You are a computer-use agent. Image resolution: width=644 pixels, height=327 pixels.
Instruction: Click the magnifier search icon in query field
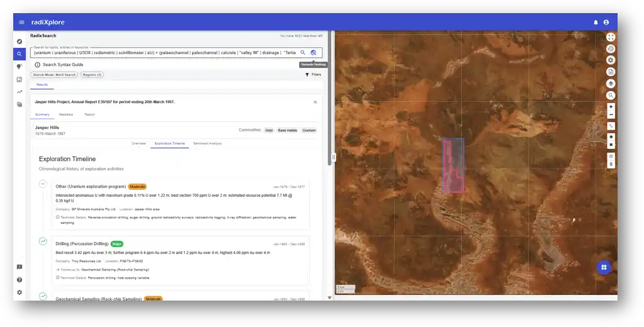[303, 53]
